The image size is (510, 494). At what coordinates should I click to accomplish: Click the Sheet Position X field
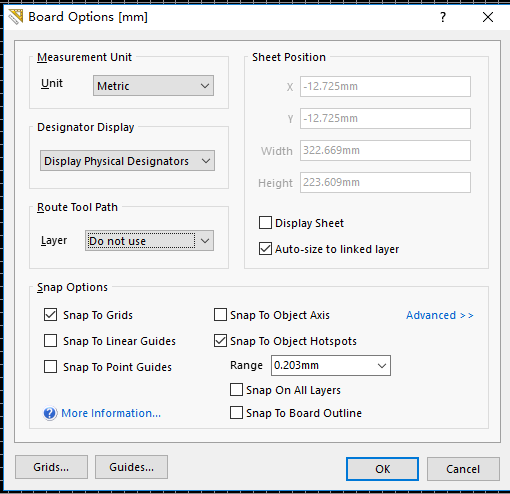pyautogui.click(x=385, y=87)
